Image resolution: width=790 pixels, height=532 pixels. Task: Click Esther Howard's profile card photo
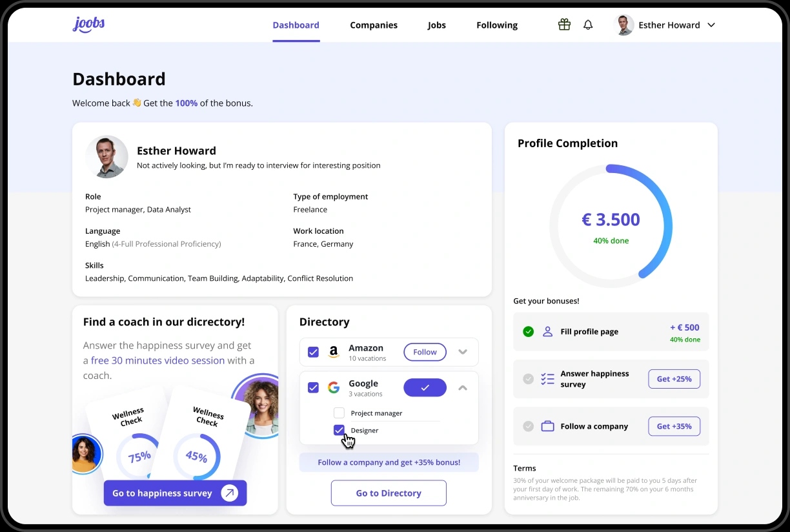[x=106, y=157]
